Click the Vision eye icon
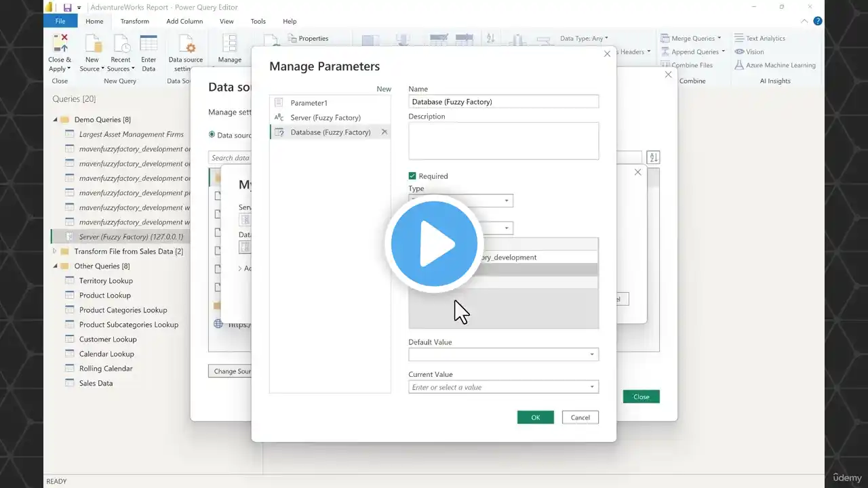The image size is (868, 488). pos(739,52)
